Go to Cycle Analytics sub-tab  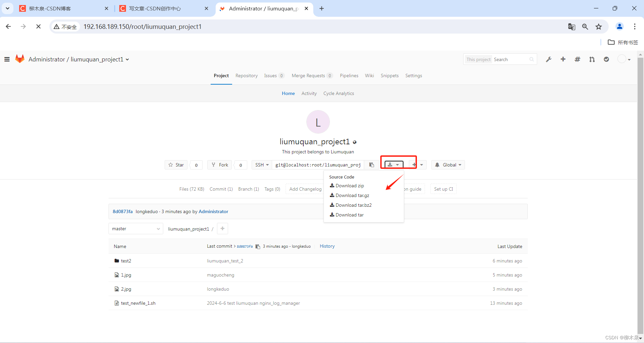pos(339,93)
